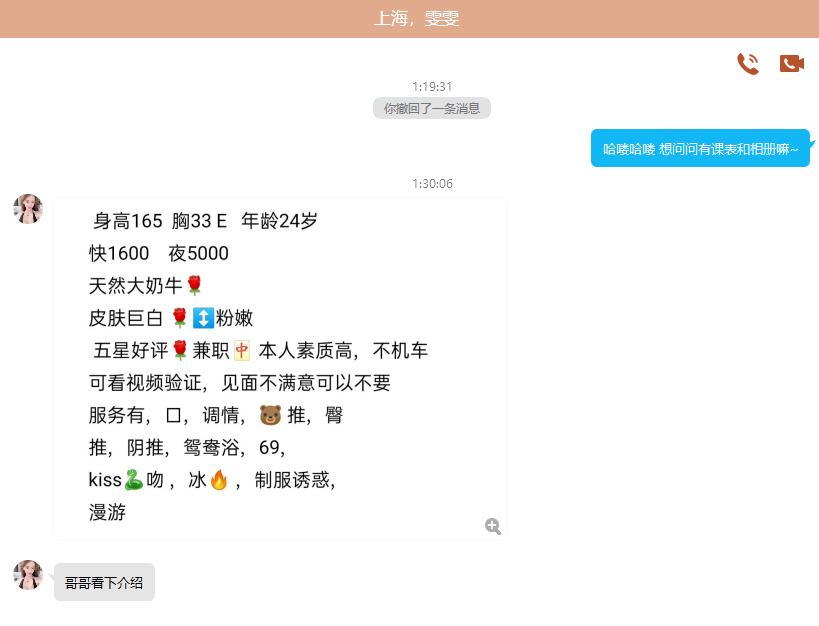Open the large received image message
The image size is (819, 626).
280,368
